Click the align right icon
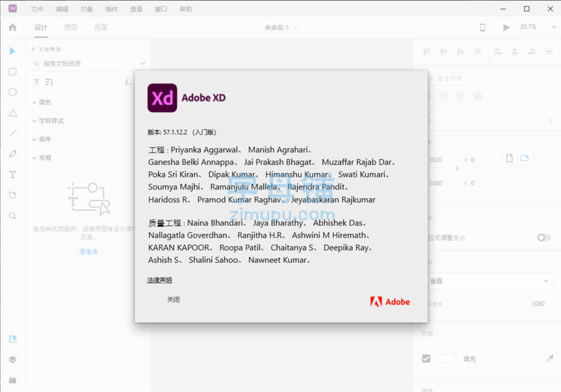This screenshot has height=392, width=561. tap(531, 51)
